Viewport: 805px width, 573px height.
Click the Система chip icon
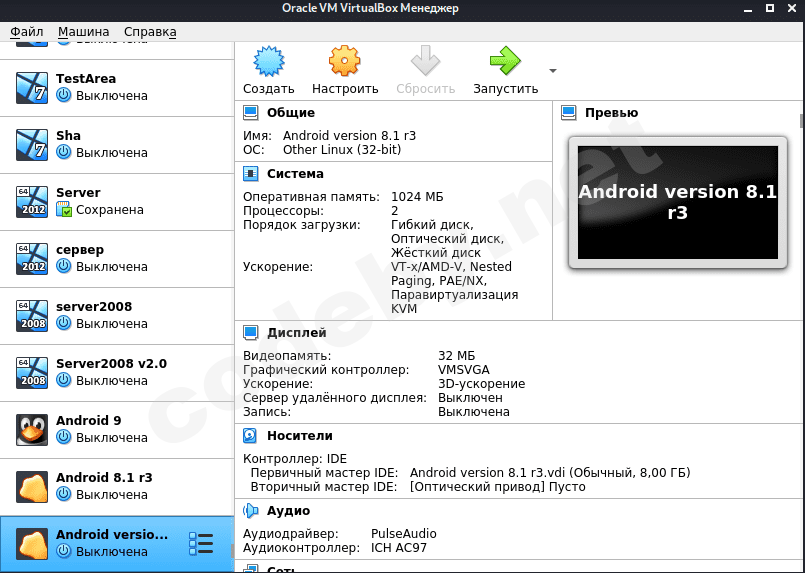point(251,174)
